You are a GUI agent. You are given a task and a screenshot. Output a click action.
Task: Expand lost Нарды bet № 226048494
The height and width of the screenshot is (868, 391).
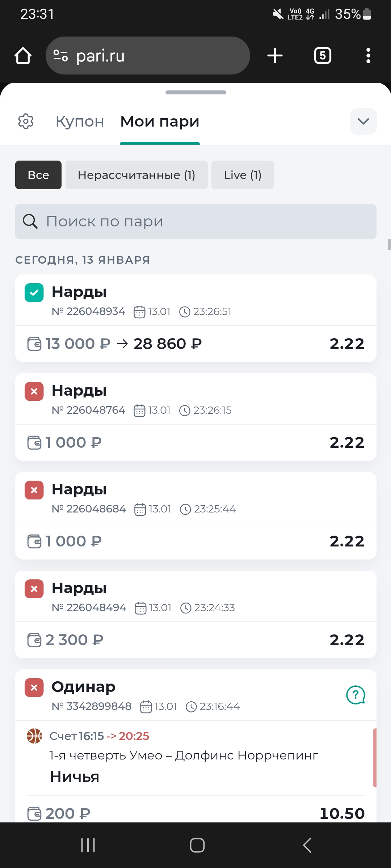[x=195, y=596]
